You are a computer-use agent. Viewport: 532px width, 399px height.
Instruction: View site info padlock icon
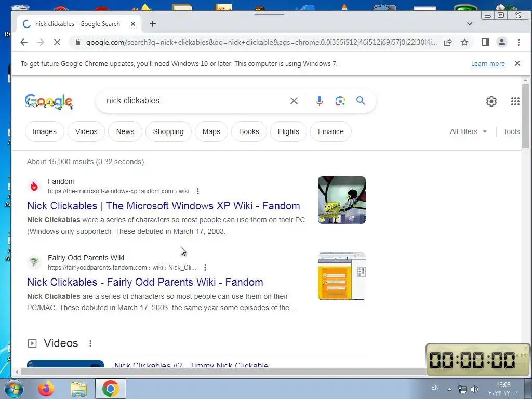[x=78, y=42]
